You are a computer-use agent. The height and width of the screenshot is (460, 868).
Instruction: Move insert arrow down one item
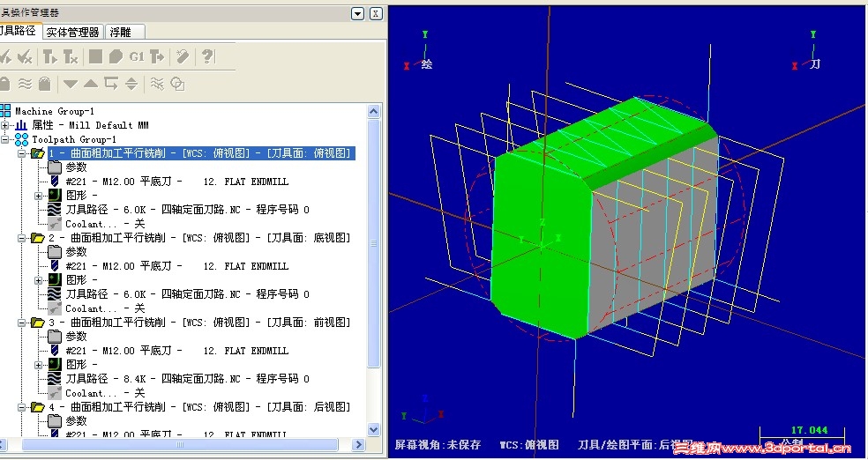(x=71, y=84)
